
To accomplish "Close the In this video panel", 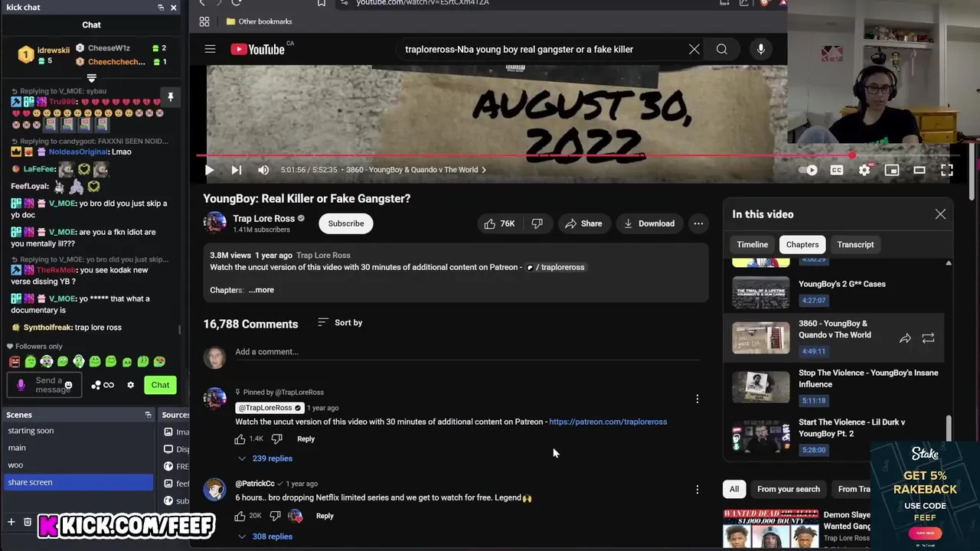I will pos(940,214).
